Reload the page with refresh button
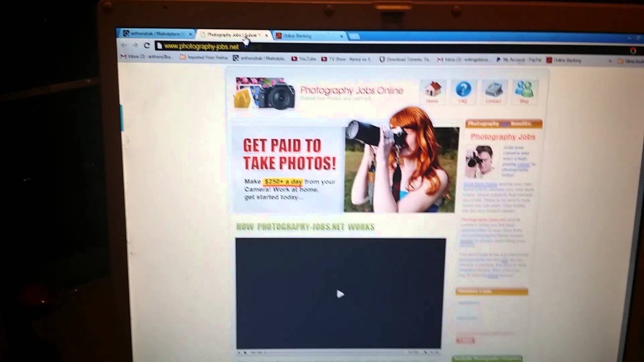Image resolution: width=644 pixels, height=362 pixels. (x=147, y=45)
